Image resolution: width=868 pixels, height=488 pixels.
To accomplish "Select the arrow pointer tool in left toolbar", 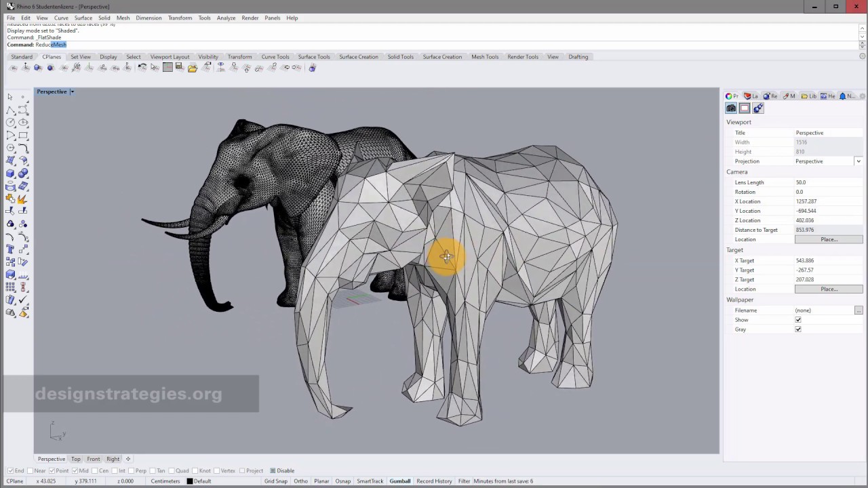I will [10, 97].
